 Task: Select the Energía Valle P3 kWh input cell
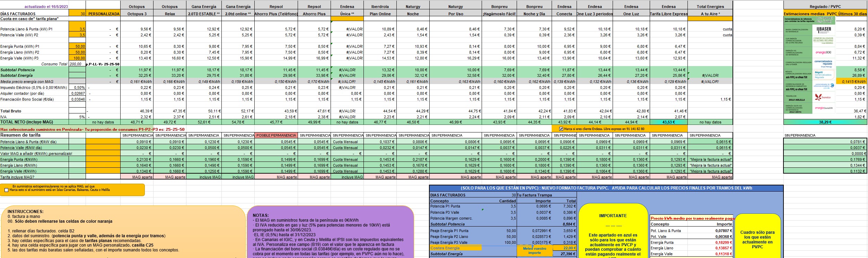77,58
